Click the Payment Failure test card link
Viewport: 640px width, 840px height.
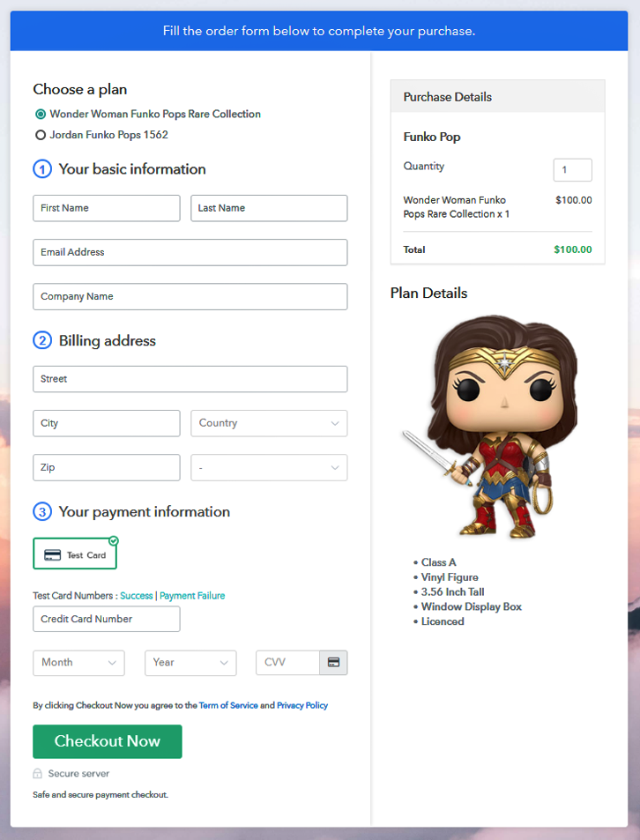pyautogui.click(x=192, y=596)
